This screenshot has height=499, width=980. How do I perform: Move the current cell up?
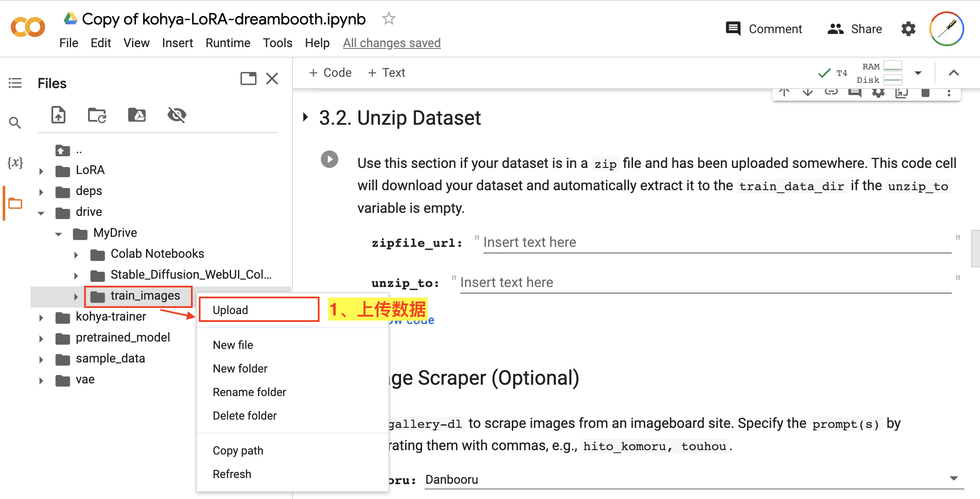784,92
